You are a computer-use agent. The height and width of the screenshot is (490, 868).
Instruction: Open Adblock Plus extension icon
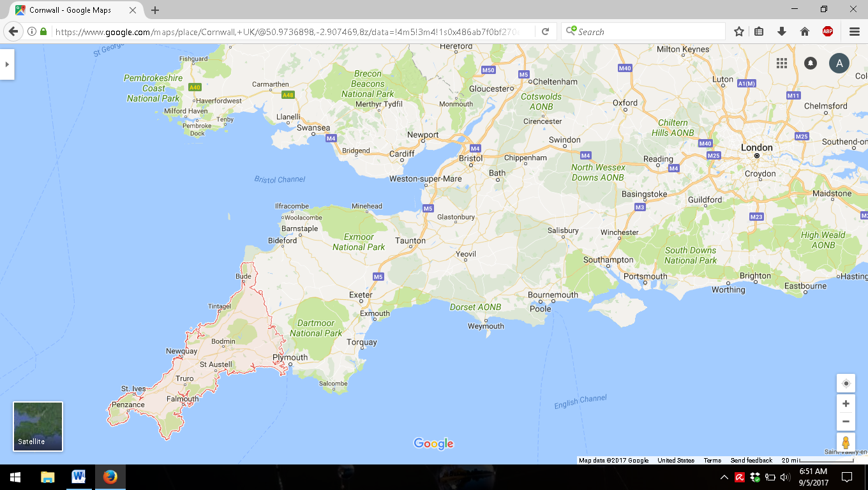click(x=828, y=31)
